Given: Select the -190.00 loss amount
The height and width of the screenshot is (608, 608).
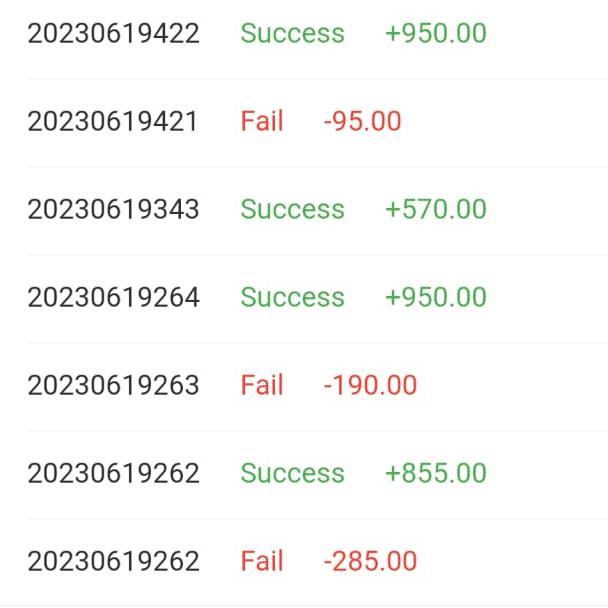Looking at the screenshot, I should pyautogui.click(x=370, y=385).
